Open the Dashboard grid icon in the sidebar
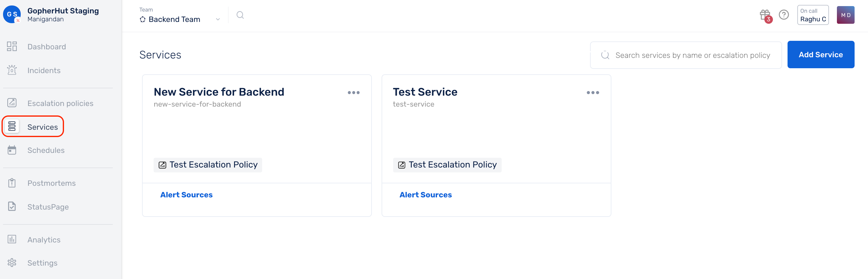Image resolution: width=868 pixels, height=279 pixels. [12, 46]
